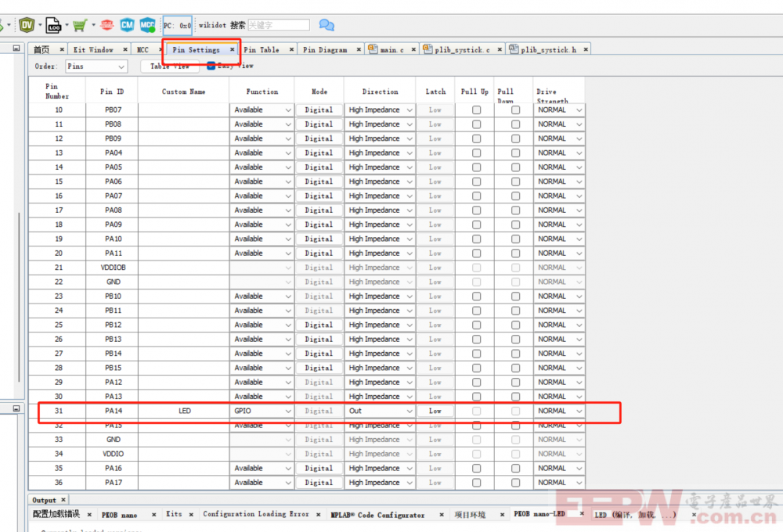Close the Output panel
Screen dimensions: 783x532
pos(63,500)
